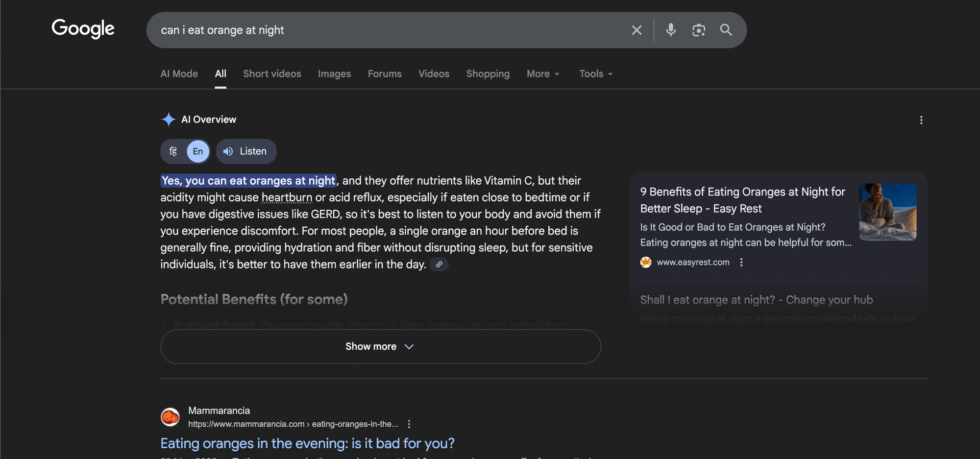Click the underlined heartburn link
Image resolution: width=980 pixels, height=459 pixels.
[287, 197]
